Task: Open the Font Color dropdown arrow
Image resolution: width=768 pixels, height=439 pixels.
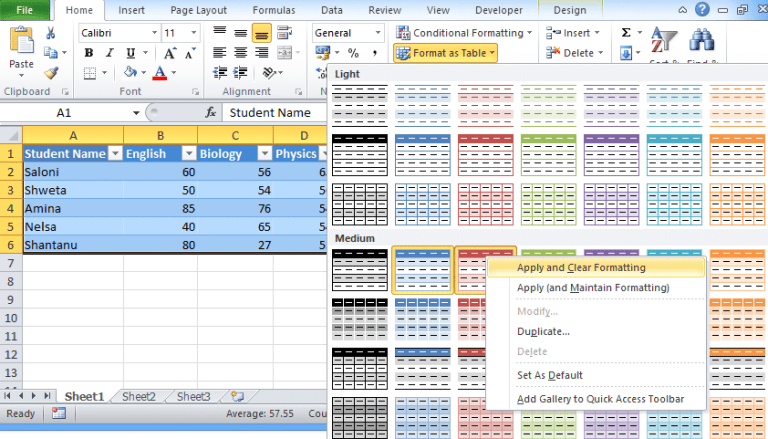Action: tap(173, 73)
